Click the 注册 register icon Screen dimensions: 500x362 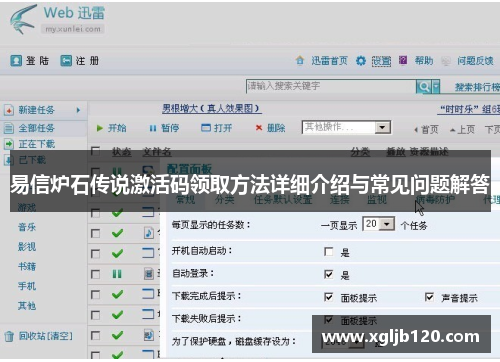pyautogui.click(x=66, y=61)
